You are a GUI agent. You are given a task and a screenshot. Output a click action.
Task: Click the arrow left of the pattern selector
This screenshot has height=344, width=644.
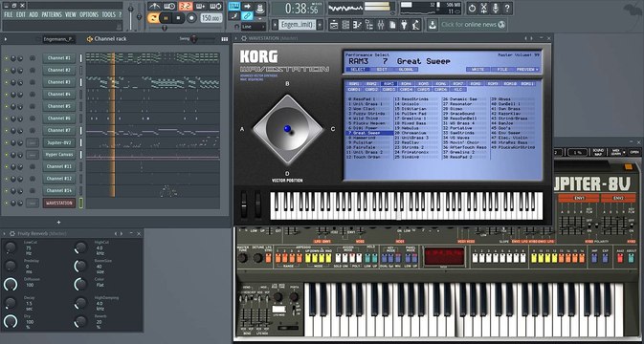point(275,25)
